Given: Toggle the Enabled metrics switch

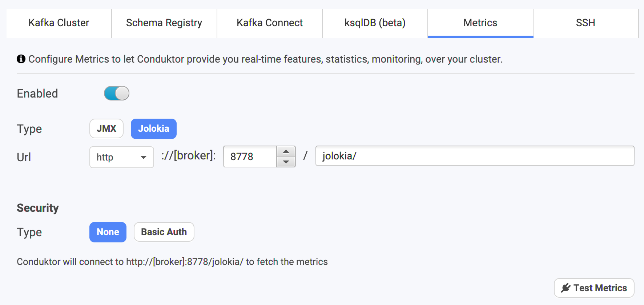Looking at the screenshot, I should pos(117,93).
